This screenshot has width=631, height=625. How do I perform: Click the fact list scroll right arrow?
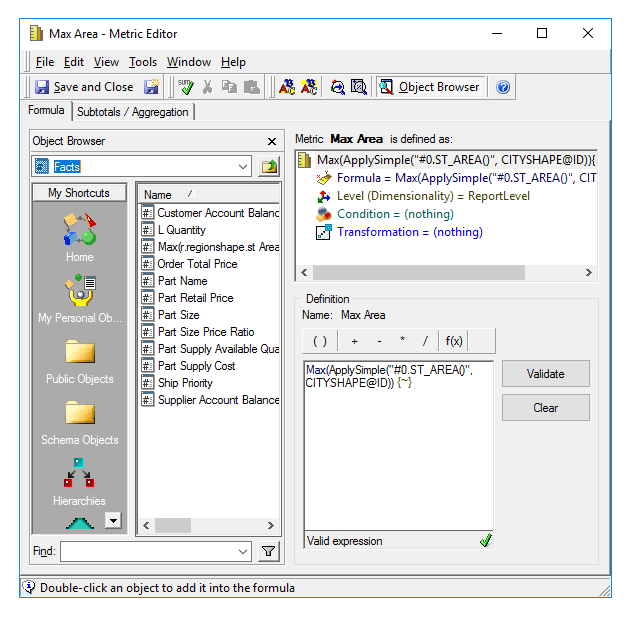pyautogui.click(x=271, y=525)
